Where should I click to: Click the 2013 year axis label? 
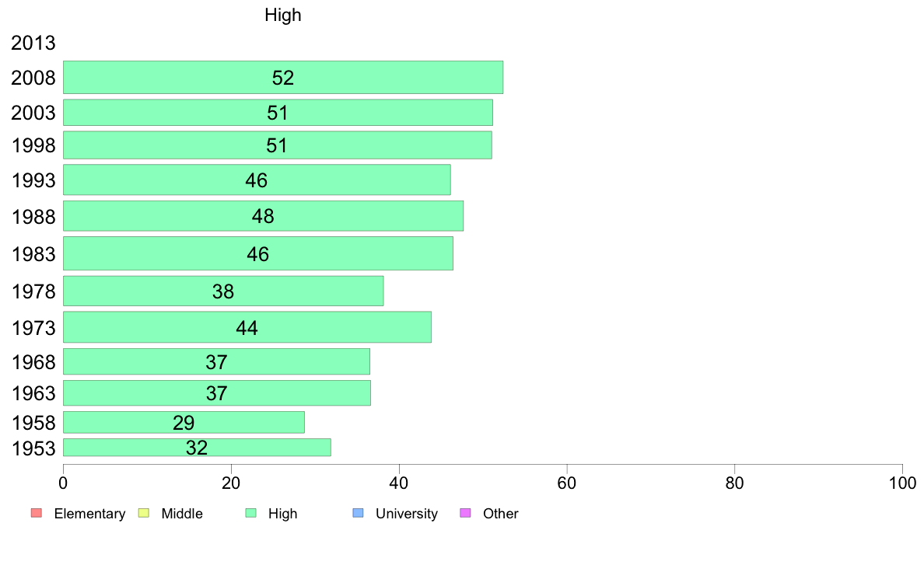[x=33, y=43]
